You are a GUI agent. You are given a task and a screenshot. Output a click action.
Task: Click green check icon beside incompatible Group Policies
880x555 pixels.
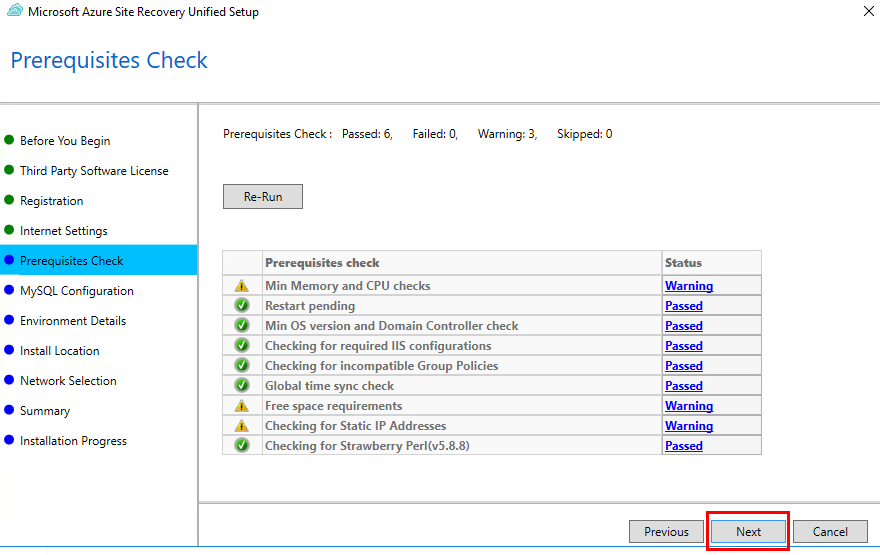pyautogui.click(x=242, y=365)
